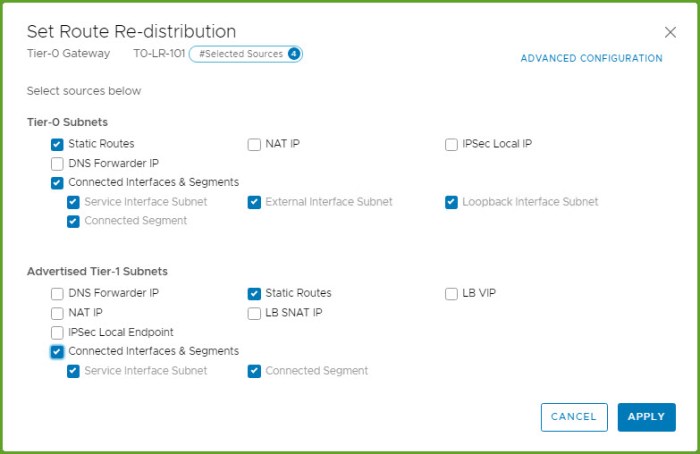Check the IPSec Local Endpoint option
Image resolution: width=700 pixels, height=454 pixels.
(x=57, y=332)
